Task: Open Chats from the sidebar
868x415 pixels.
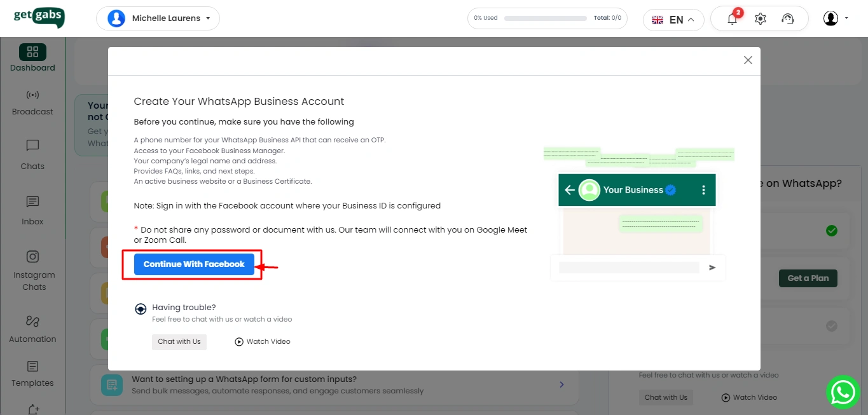Action: tap(32, 154)
